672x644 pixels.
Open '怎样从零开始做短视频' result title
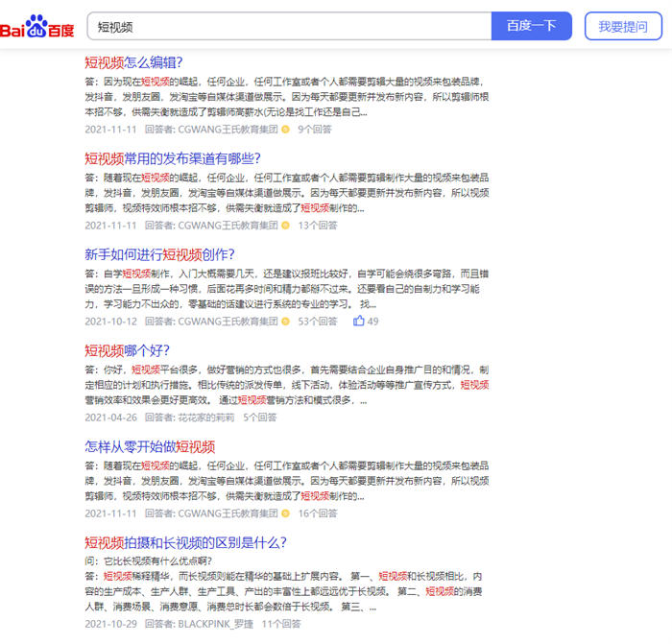tap(149, 446)
